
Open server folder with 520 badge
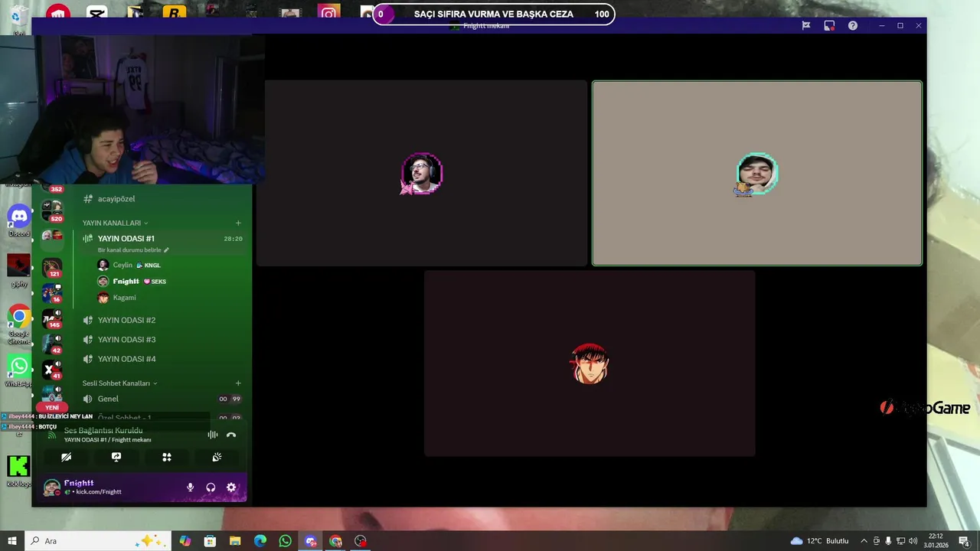pos(52,210)
